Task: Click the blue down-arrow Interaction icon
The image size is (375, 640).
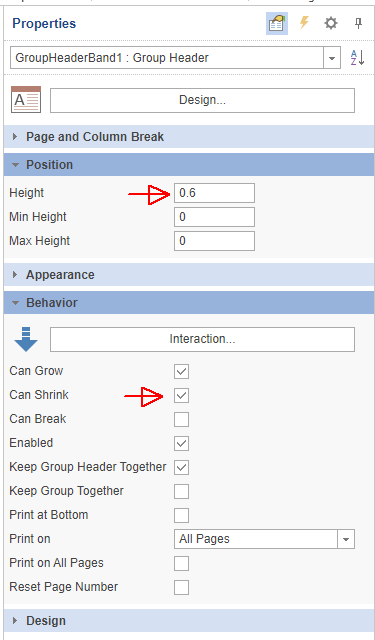Action: point(26,339)
